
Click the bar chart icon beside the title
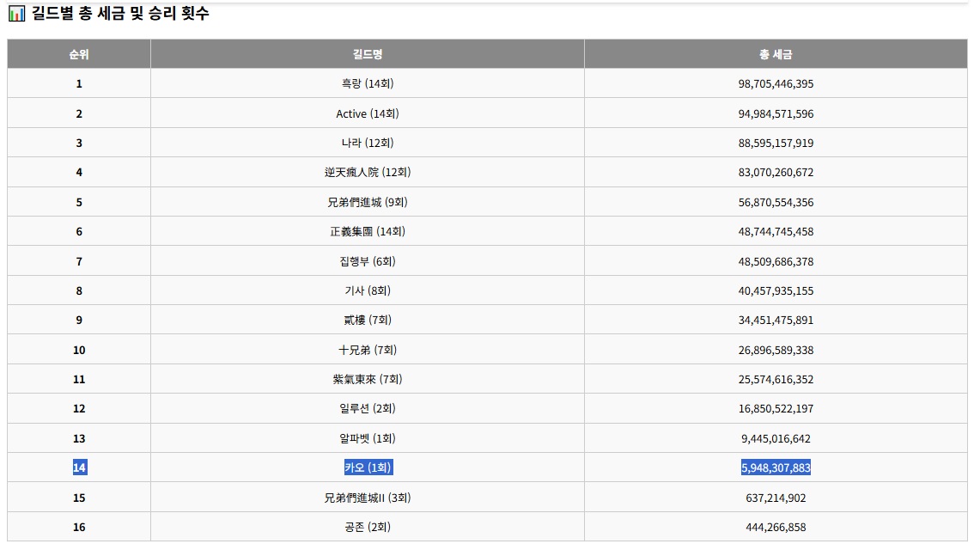click(x=16, y=14)
